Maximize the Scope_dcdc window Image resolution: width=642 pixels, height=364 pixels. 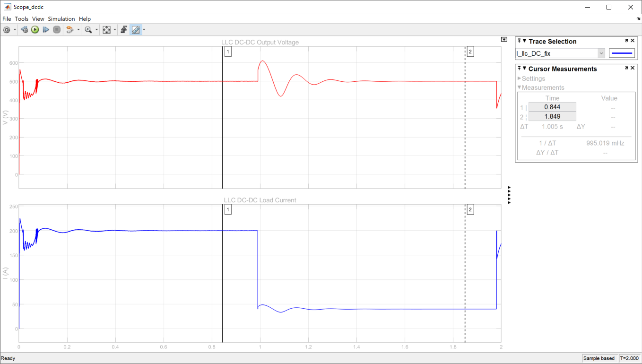coord(609,7)
